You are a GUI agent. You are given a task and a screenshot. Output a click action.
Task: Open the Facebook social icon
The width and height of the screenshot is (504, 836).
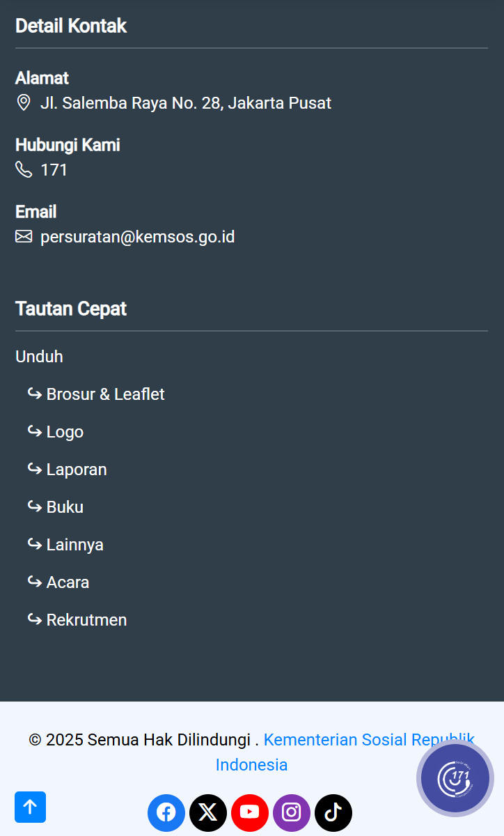(x=166, y=812)
